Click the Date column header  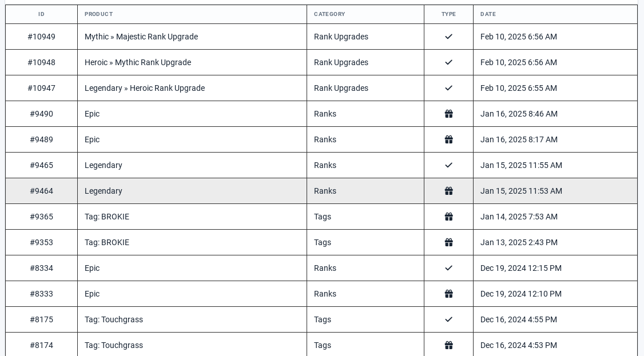pos(488,14)
